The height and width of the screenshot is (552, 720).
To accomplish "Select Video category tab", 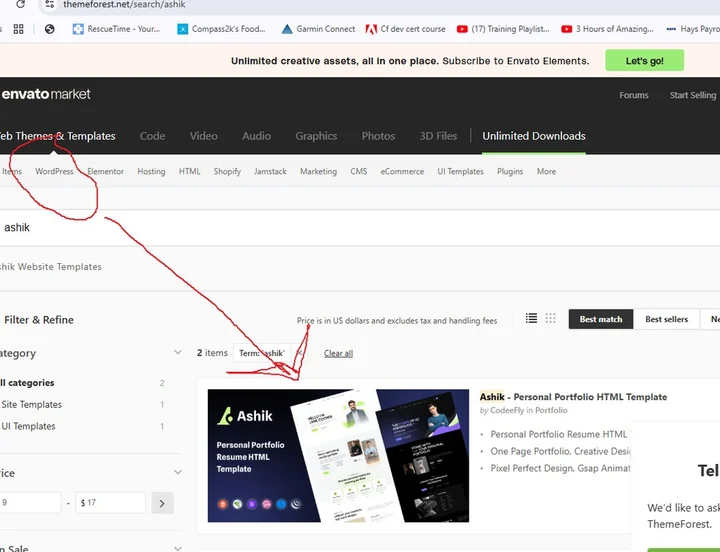I will pyautogui.click(x=203, y=136).
